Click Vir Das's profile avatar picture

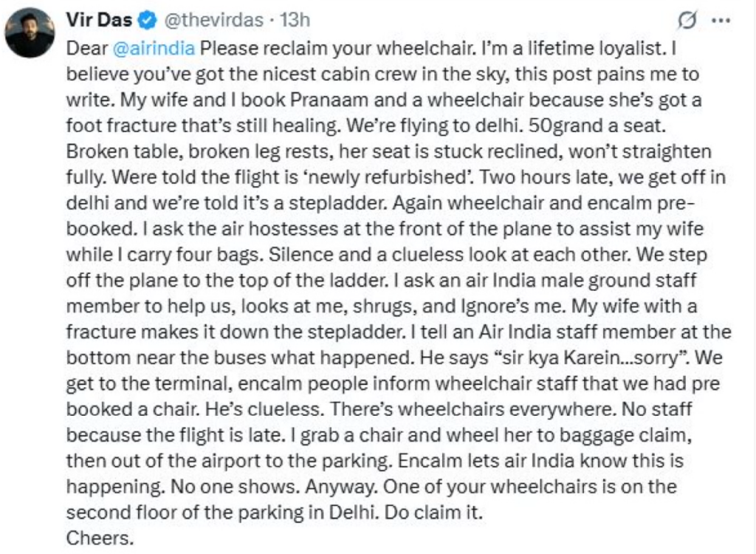pyautogui.click(x=30, y=34)
